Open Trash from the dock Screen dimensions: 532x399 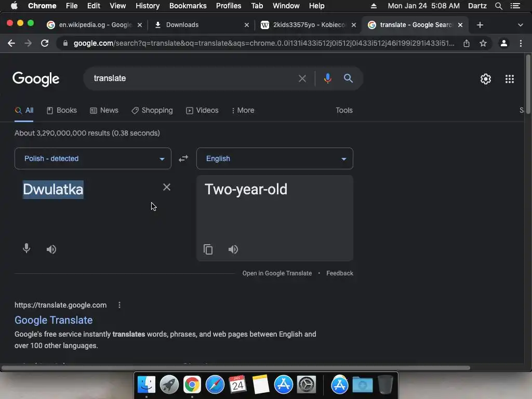(x=385, y=385)
